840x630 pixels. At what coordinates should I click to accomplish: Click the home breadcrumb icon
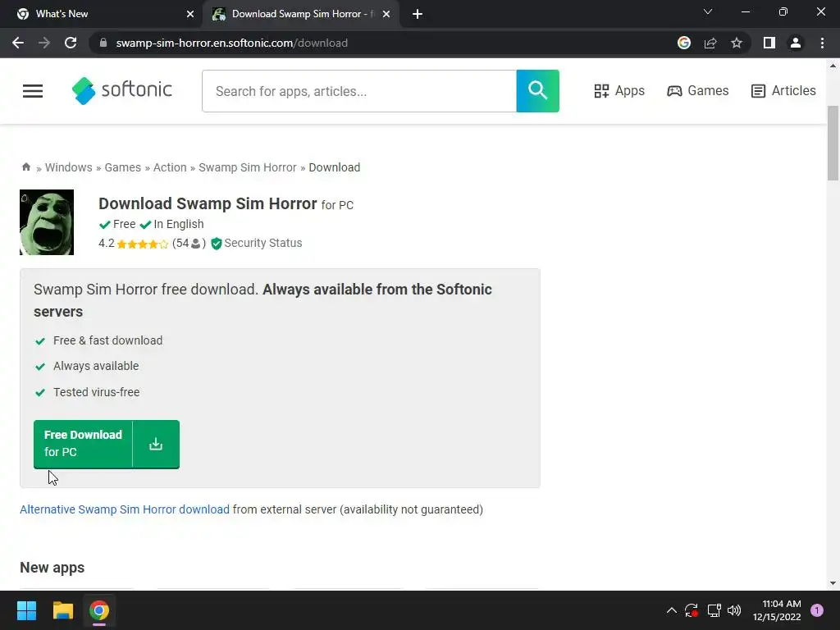point(25,167)
